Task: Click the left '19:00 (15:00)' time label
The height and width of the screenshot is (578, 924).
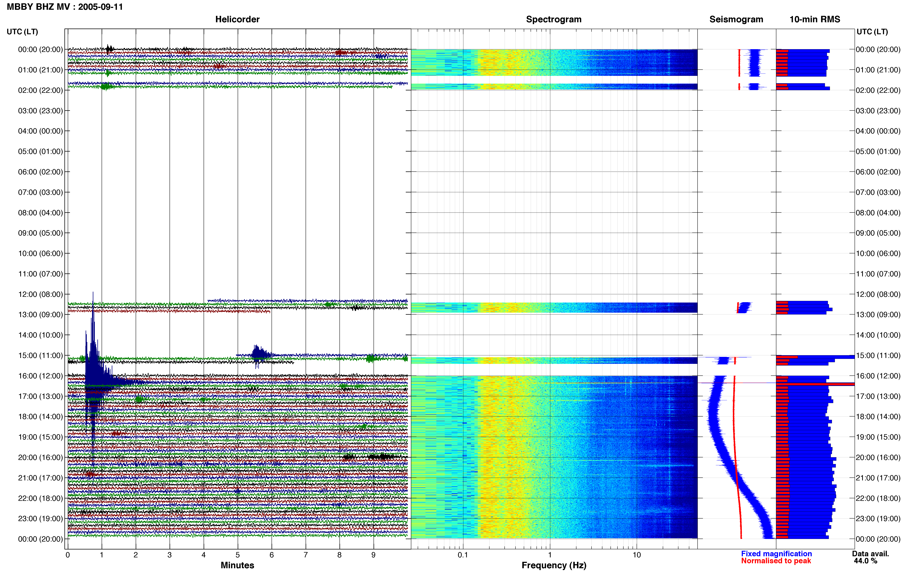Action: point(41,437)
